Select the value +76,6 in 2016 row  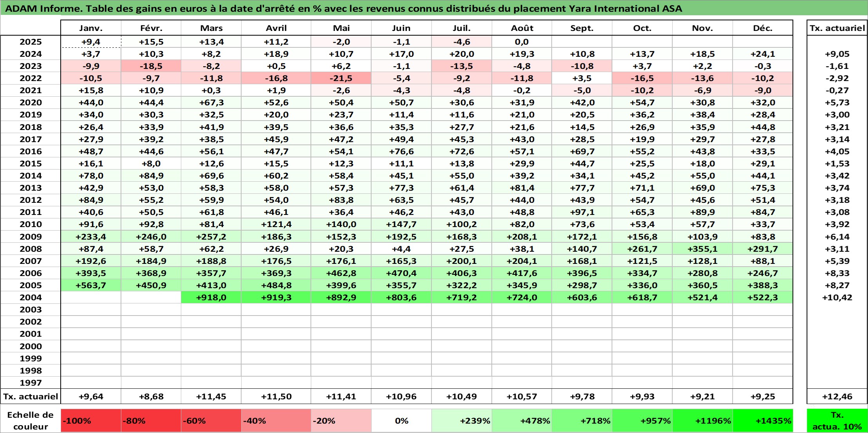(x=401, y=152)
